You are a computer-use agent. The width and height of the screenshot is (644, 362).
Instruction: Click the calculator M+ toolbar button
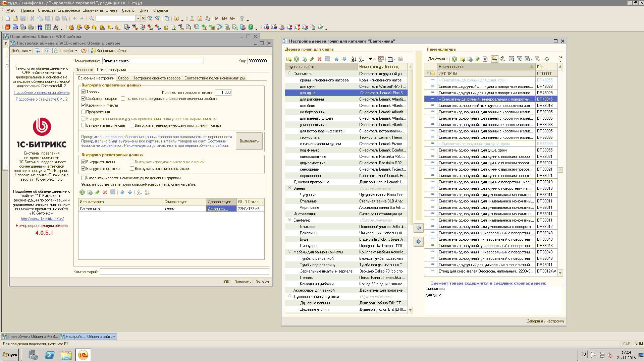[224, 18]
